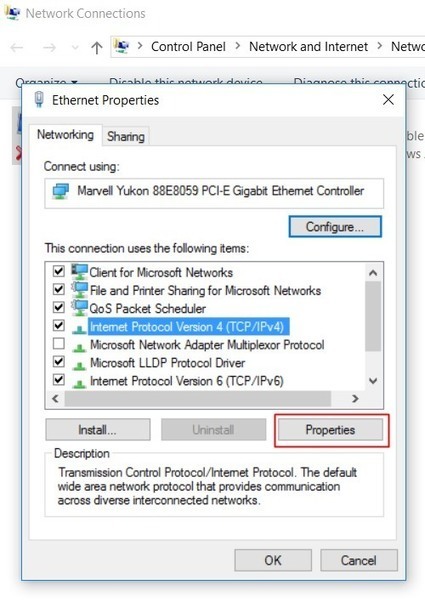Viewport: 425px width, 602px height.
Task: Click the Microsoft LLDP Protocol Driver icon
Action: 79,365
